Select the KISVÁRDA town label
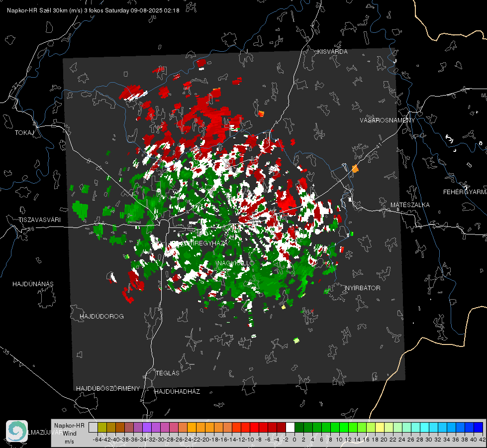The height and width of the screenshot is (448, 487). click(x=332, y=52)
